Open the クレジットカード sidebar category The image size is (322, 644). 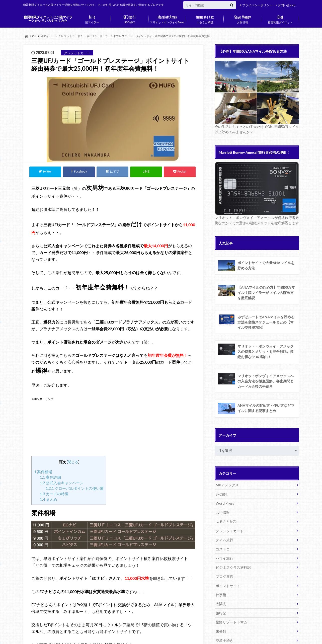(257, 531)
